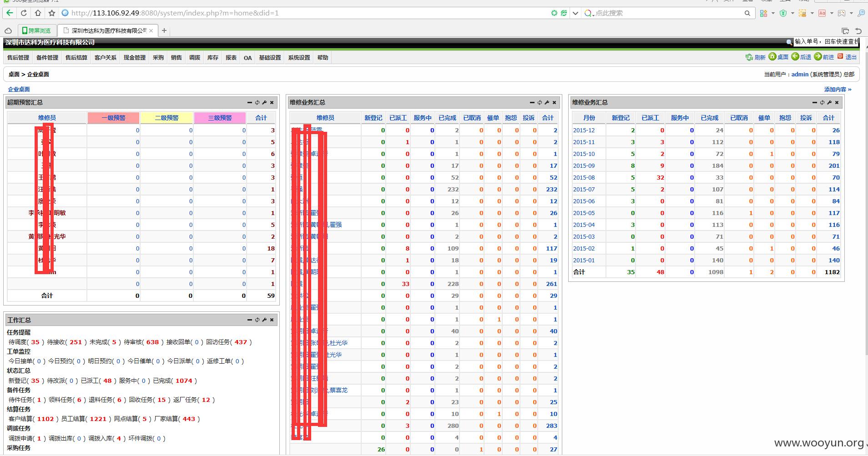Click the cloud icon left of tabs
Image resolution: width=868 pixels, height=456 pixels.
[x=8, y=30]
